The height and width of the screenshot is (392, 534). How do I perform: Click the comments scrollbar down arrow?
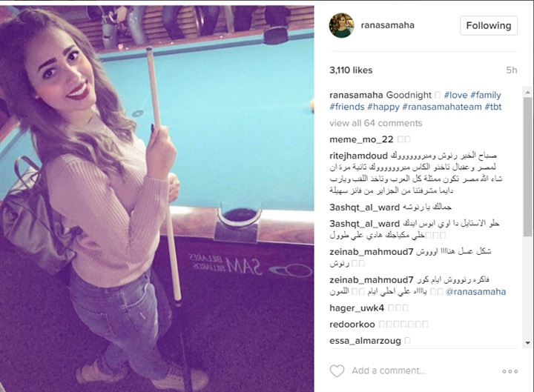click(x=527, y=342)
